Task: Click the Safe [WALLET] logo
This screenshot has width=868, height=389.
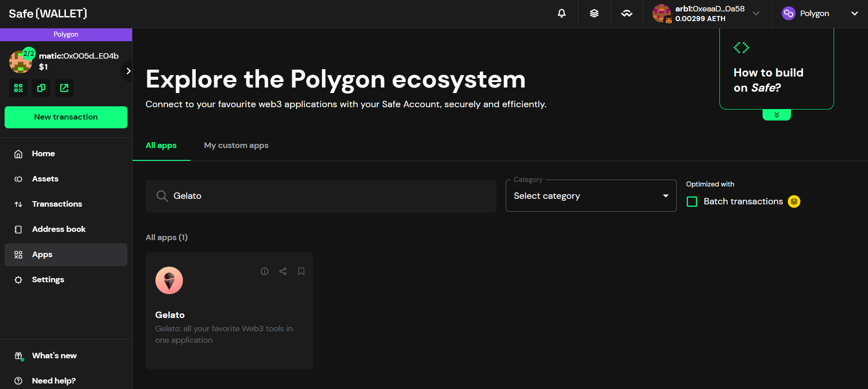Action: pos(48,14)
